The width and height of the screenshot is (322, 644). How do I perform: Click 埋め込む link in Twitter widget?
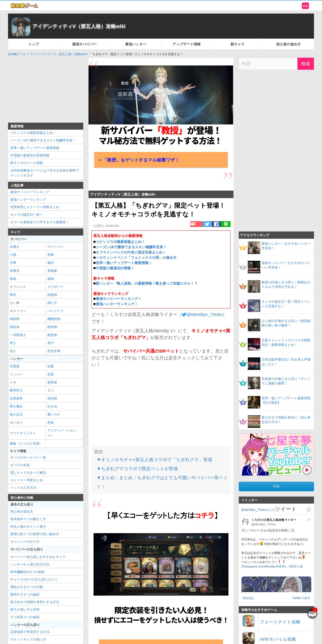pos(248,598)
